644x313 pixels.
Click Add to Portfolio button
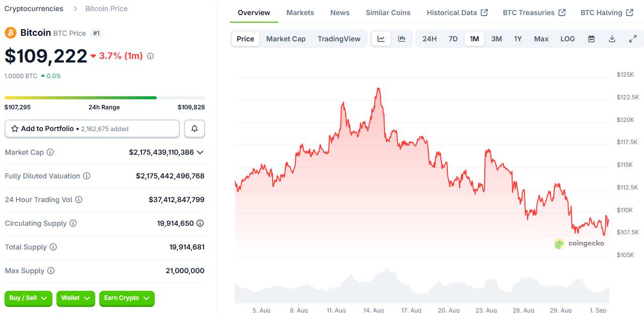click(92, 129)
